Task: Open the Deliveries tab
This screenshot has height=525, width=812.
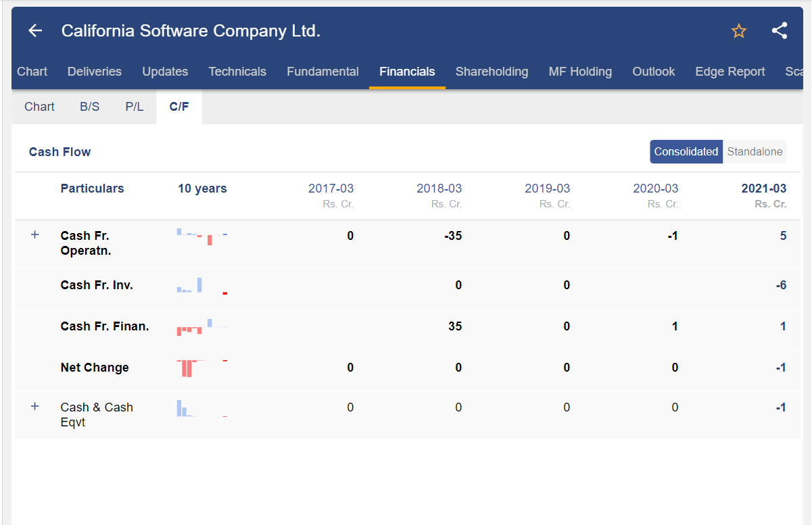Action: tap(95, 72)
